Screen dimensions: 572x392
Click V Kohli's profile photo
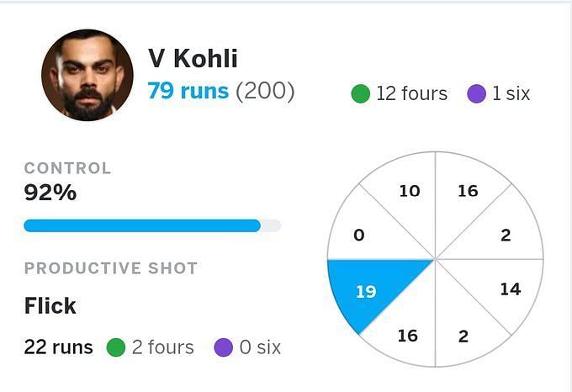click(x=87, y=75)
